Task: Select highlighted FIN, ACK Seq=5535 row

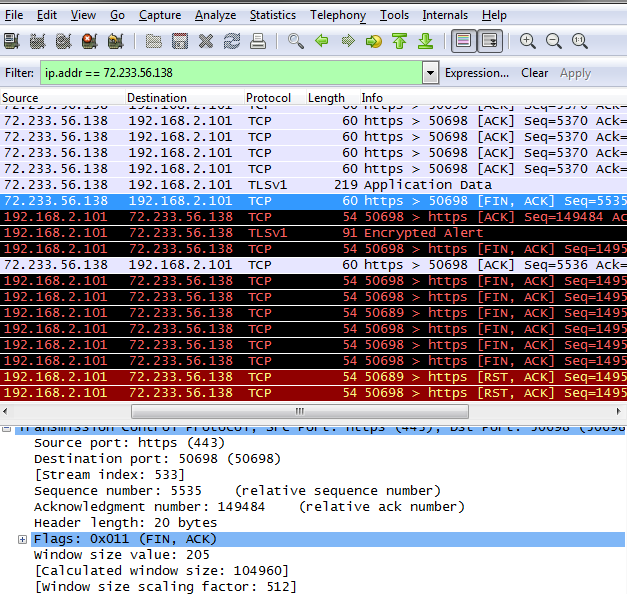Action: (314, 201)
